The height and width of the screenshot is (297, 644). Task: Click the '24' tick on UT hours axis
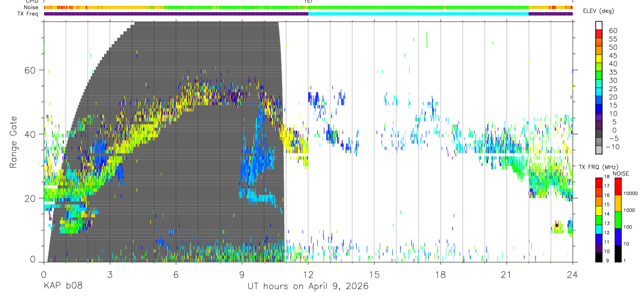click(573, 274)
